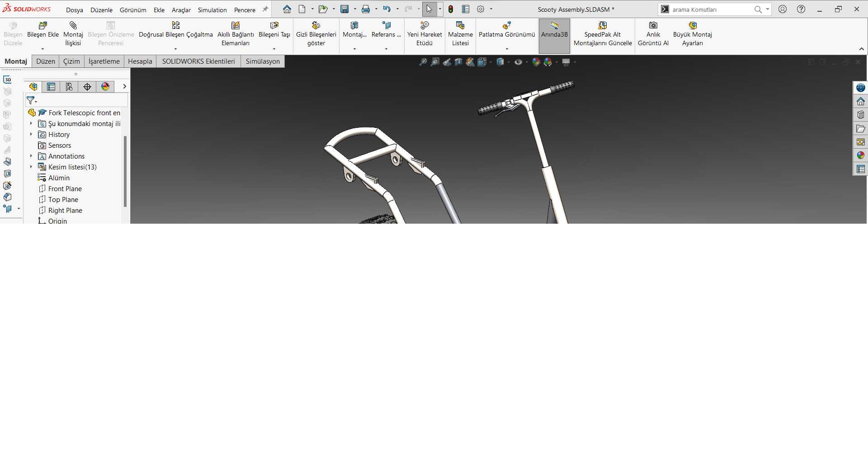Click the Patlatma Görünümü tool
The width and height of the screenshot is (868, 460).
507,30
